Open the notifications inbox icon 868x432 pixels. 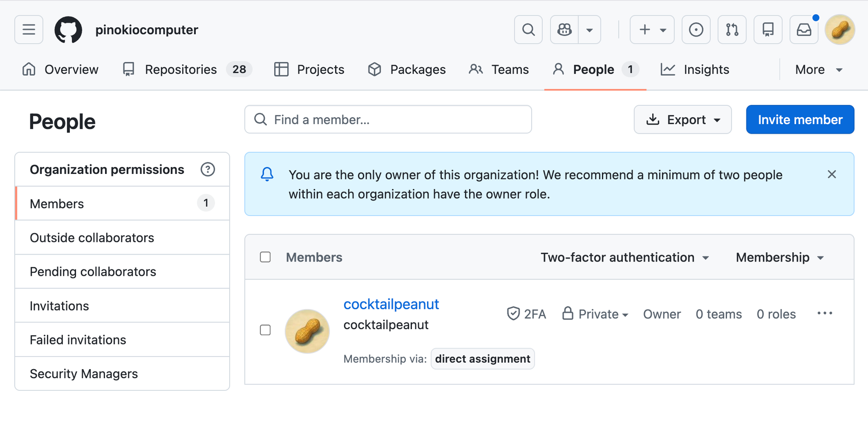pos(804,29)
